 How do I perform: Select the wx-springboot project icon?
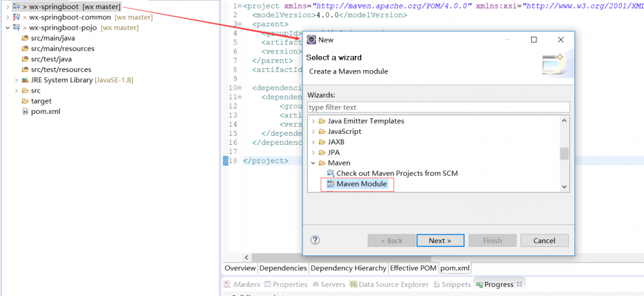[x=17, y=6]
